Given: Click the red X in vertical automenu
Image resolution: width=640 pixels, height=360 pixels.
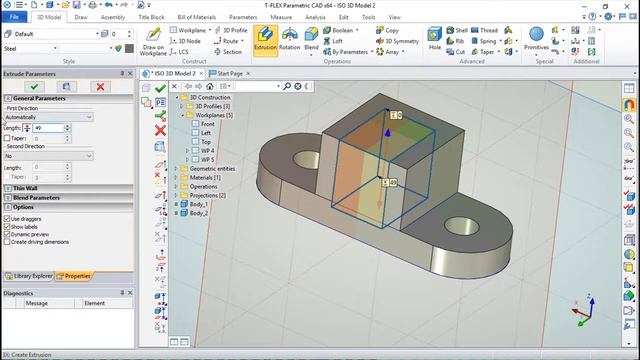Looking at the screenshot, I should [x=160, y=131].
